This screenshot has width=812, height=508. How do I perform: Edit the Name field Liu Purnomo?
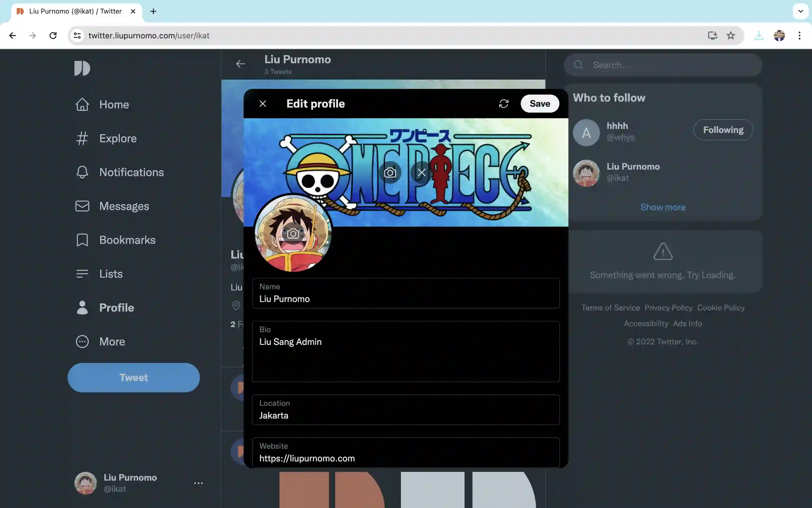(x=406, y=293)
